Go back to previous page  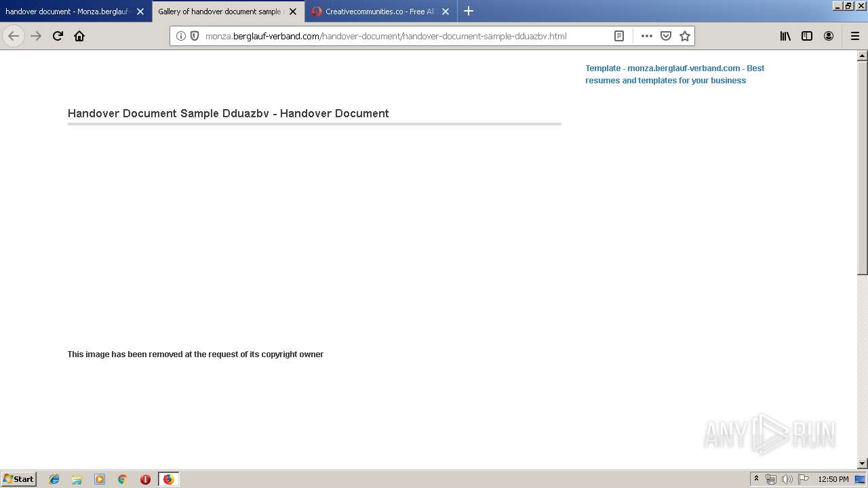(x=14, y=36)
